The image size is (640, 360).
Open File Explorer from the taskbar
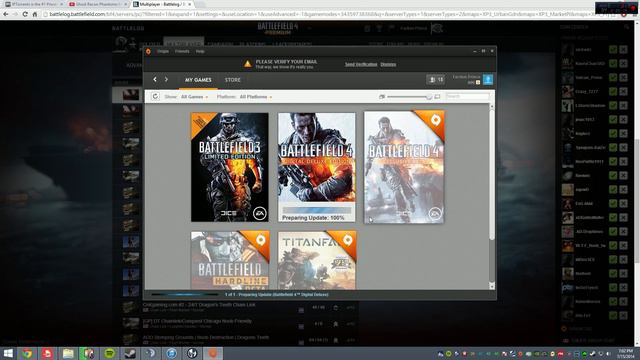click(x=68, y=353)
